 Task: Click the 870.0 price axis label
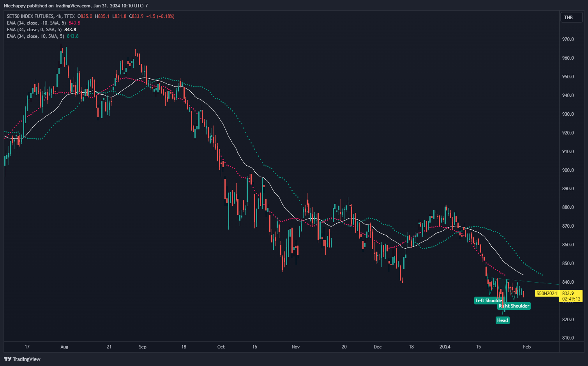point(568,226)
